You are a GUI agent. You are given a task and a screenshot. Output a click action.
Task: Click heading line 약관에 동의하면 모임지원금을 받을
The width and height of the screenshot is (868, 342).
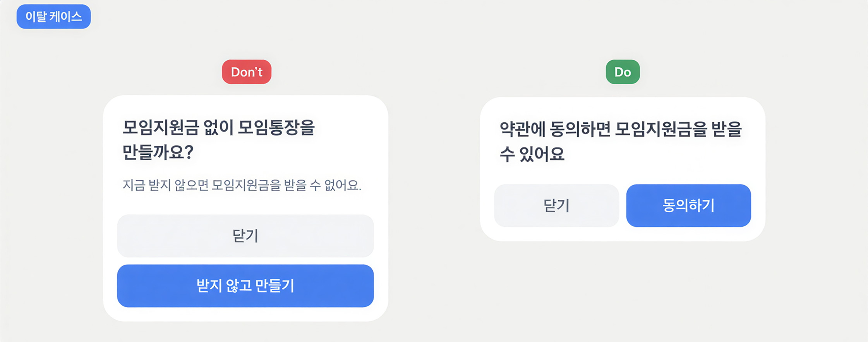[x=620, y=129]
